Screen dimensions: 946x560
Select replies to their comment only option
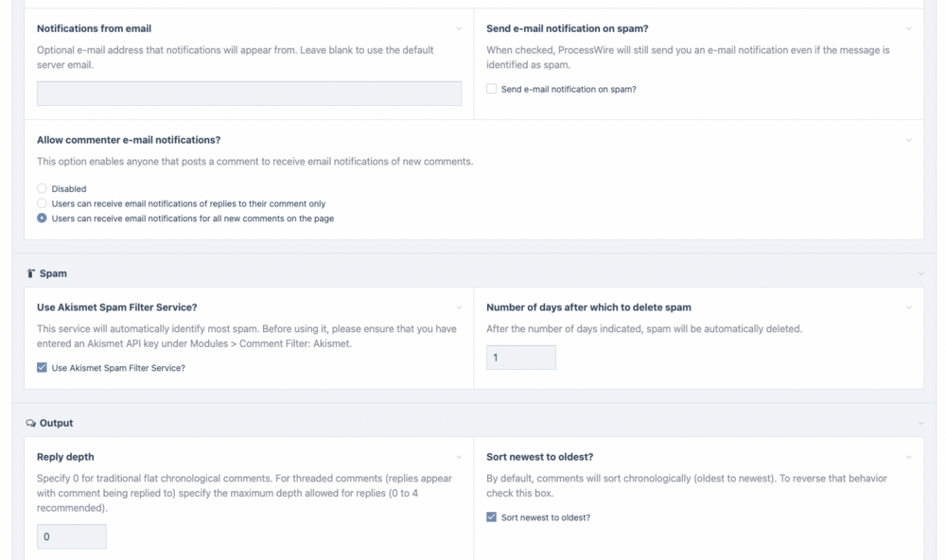[x=42, y=203]
